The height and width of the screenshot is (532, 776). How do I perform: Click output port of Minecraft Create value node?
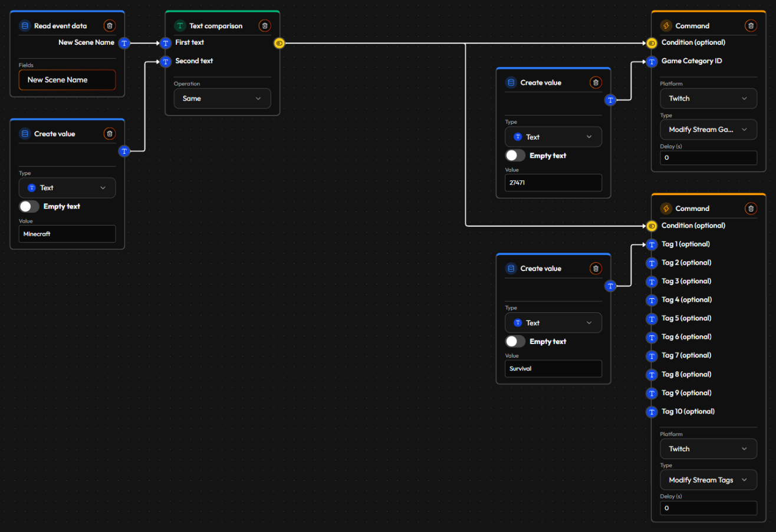click(x=124, y=151)
